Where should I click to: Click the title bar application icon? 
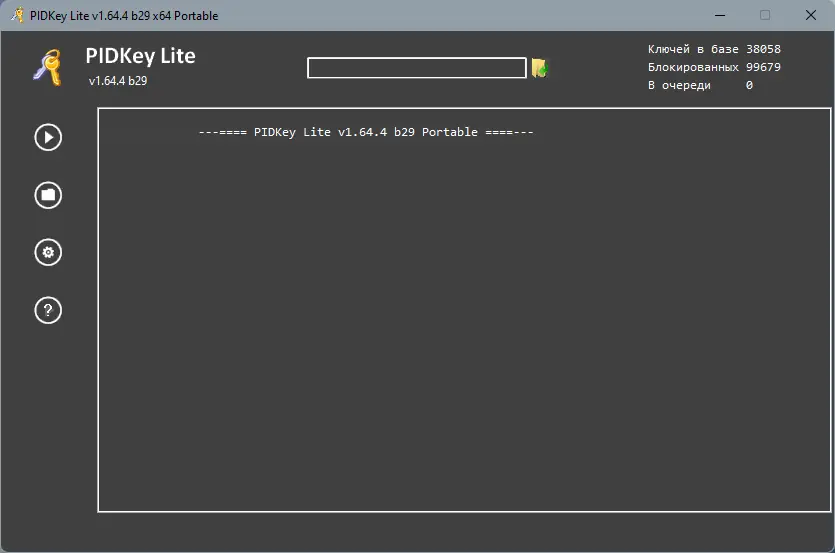click(18, 15)
